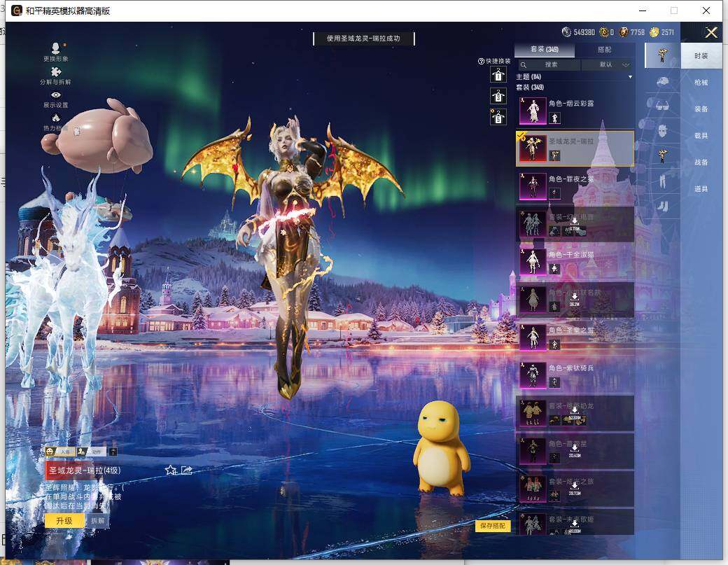This screenshot has width=728, height=565.
Task: Open 展示设置 eye display settings
Action: click(x=56, y=95)
